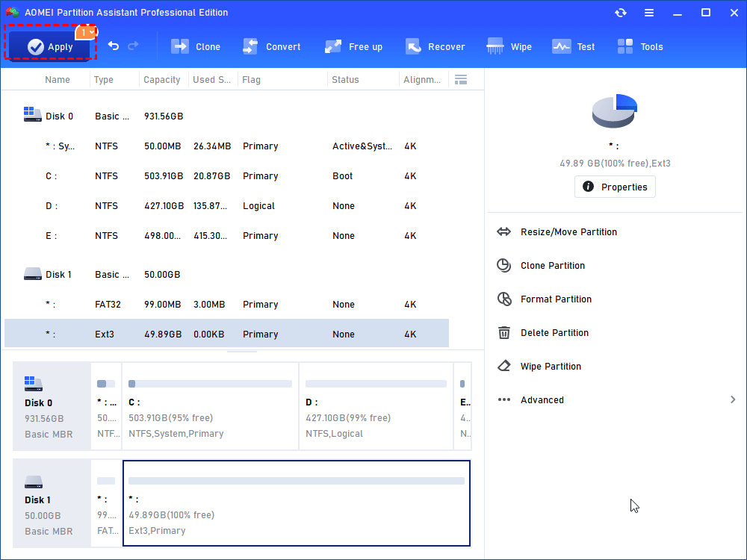Click the C: usage bar in disk map

pos(210,384)
